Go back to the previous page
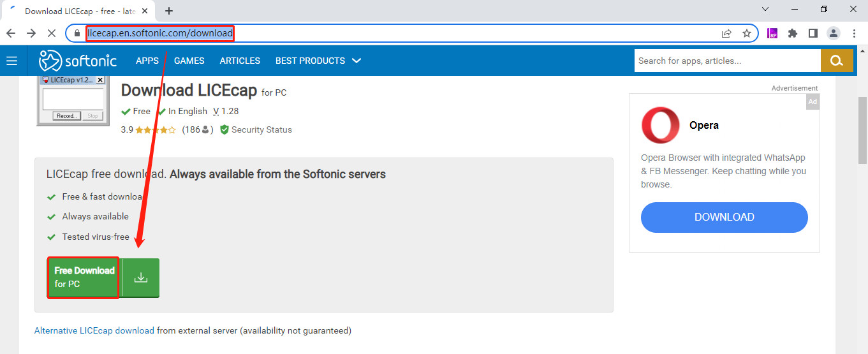 [x=11, y=33]
